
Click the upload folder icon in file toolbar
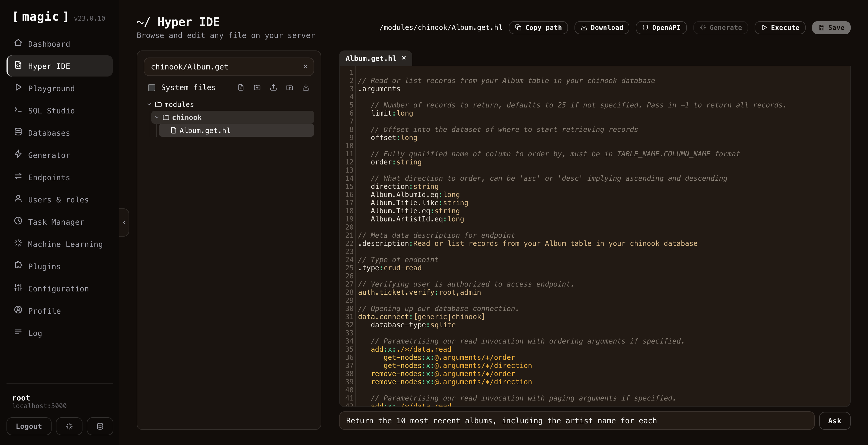click(289, 88)
